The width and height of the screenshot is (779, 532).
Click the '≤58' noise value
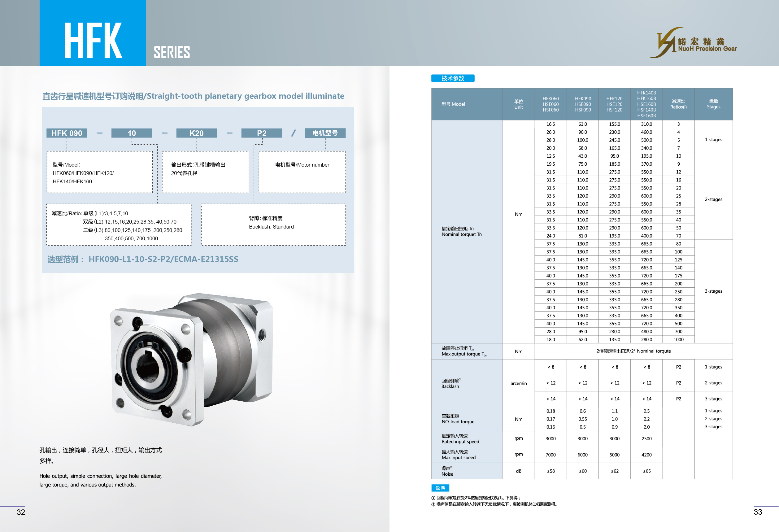click(551, 471)
